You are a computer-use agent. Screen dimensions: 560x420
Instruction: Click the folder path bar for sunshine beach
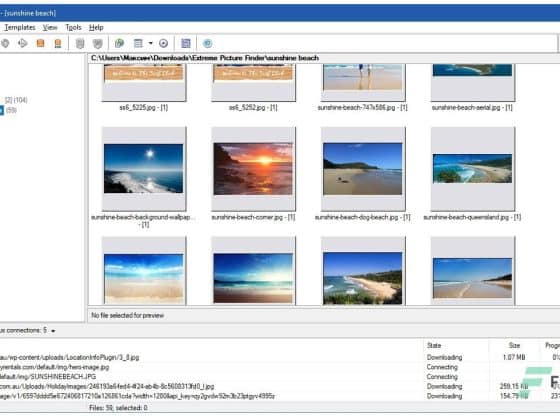(324, 58)
